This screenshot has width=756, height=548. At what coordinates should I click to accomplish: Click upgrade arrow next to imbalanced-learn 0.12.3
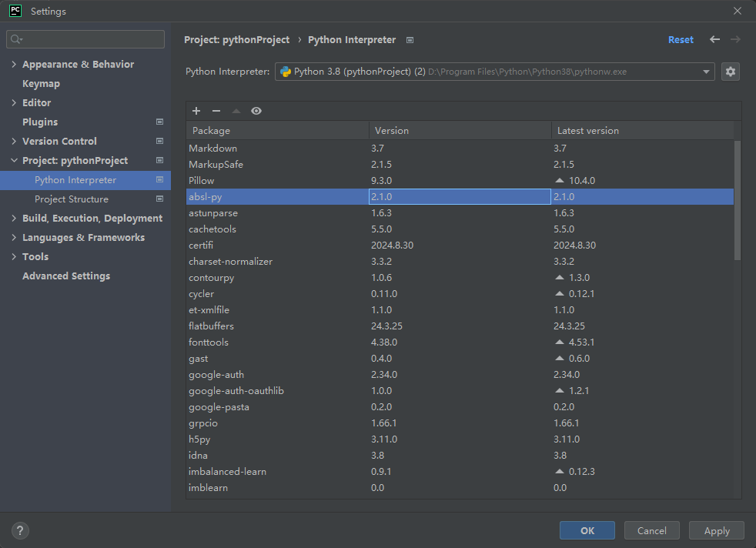pos(559,471)
